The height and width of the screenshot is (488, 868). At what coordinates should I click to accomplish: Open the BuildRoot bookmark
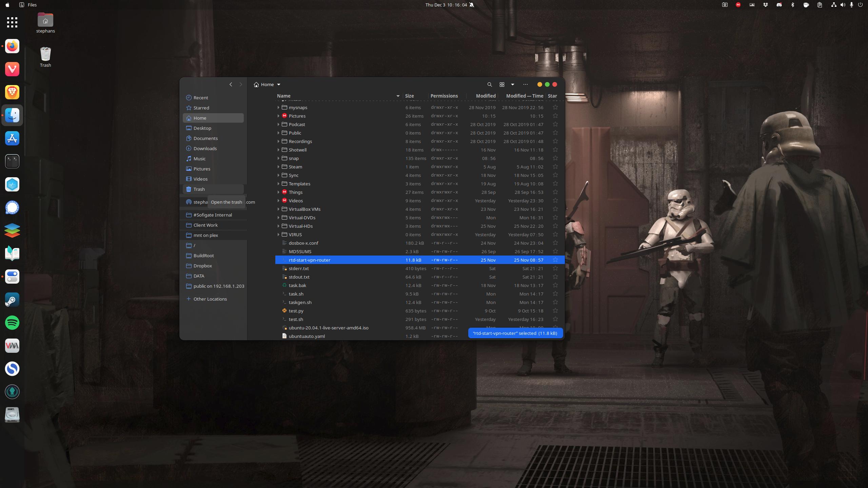click(213, 256)
